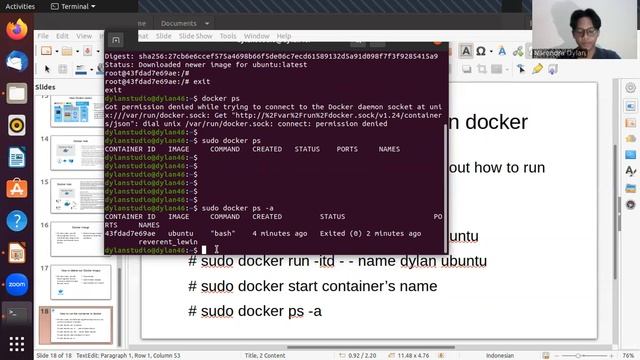Open Slide Transition deck in the sidebar
Viewport: 640px width, 360px height.
point(630,122)
